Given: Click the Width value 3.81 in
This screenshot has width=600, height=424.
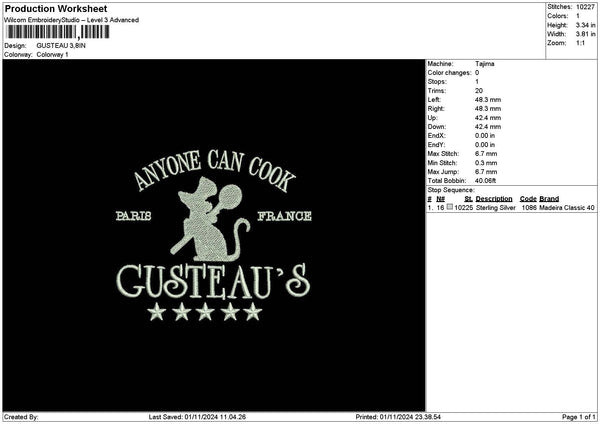Looking at the screenshot, I should point(585,34).
